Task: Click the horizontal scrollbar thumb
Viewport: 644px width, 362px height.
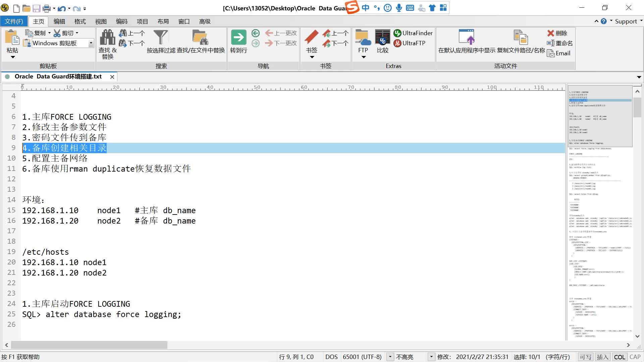Action: tap(89, 345)
